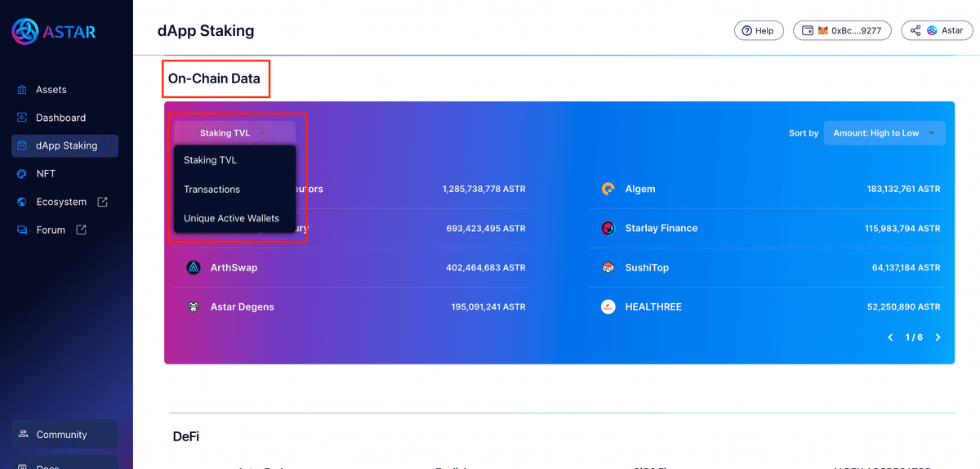Click the Assets bank icon
980x469 pixels.
[22, 90]
